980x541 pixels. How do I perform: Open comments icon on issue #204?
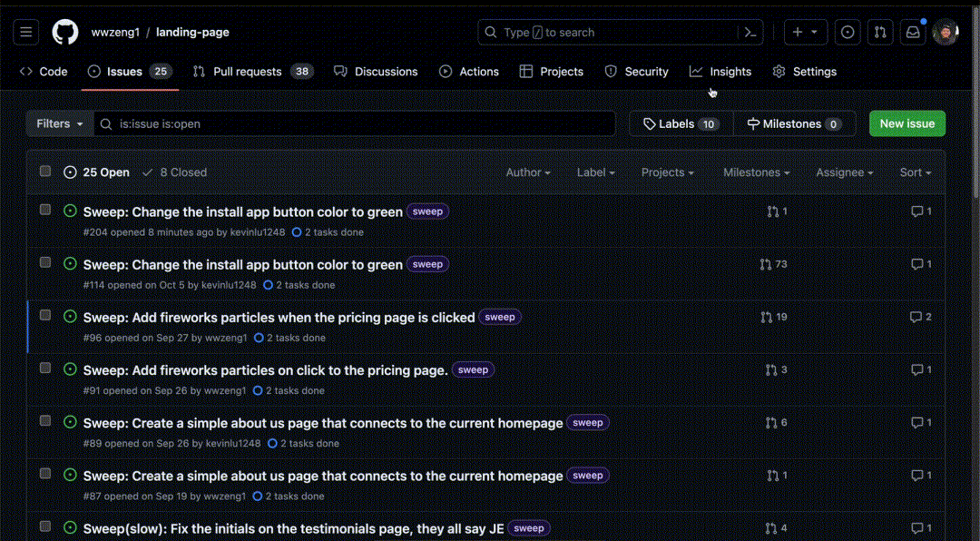pos(921,211)
